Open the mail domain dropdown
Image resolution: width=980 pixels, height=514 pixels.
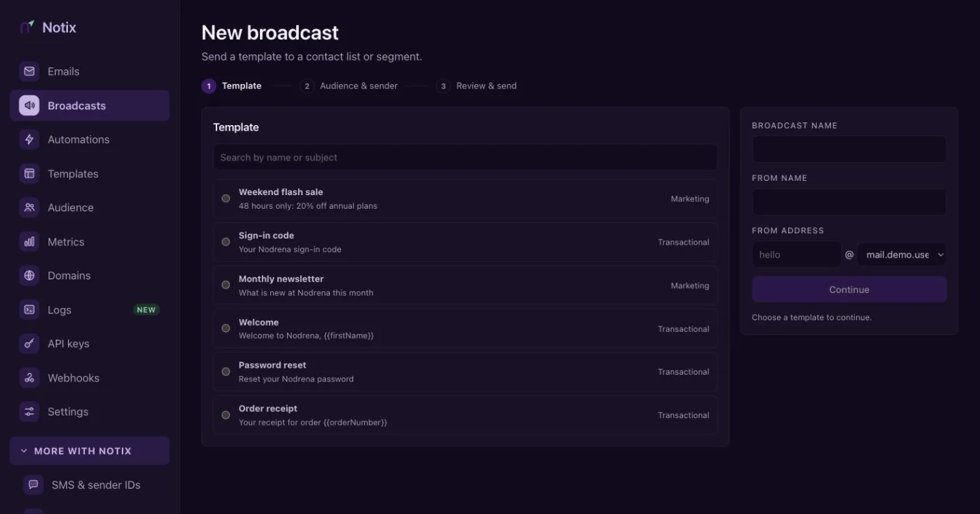click(x=902, y=255)
